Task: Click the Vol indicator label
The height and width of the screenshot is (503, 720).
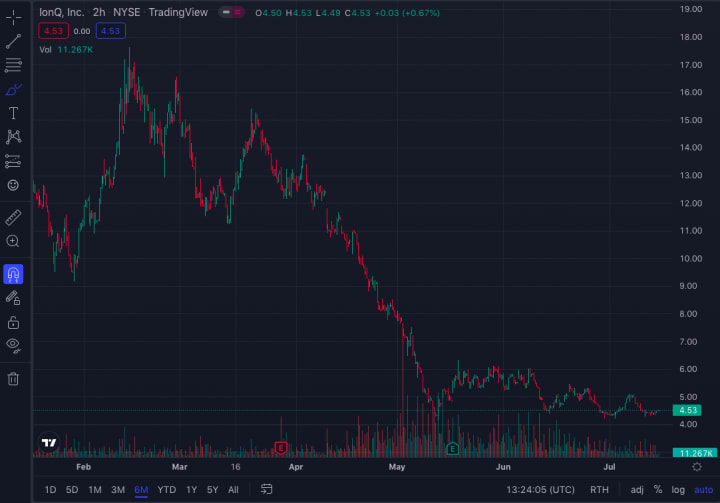Action: (45, 50)
